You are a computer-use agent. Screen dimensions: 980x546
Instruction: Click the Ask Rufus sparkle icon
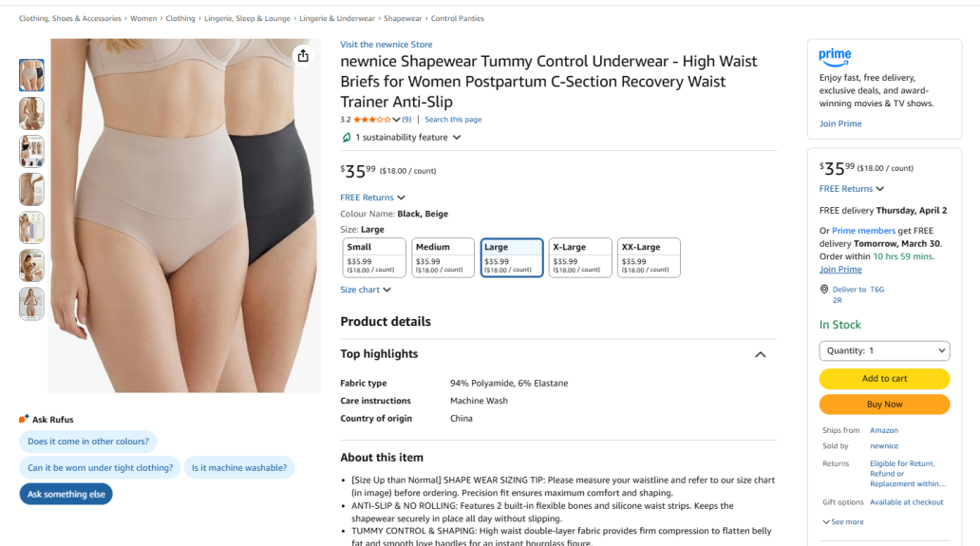24,419
